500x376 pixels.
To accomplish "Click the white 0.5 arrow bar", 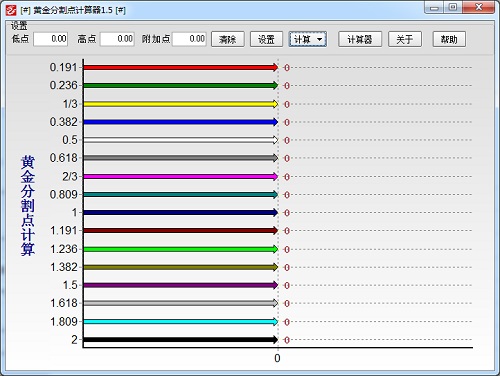I will 180,140.
